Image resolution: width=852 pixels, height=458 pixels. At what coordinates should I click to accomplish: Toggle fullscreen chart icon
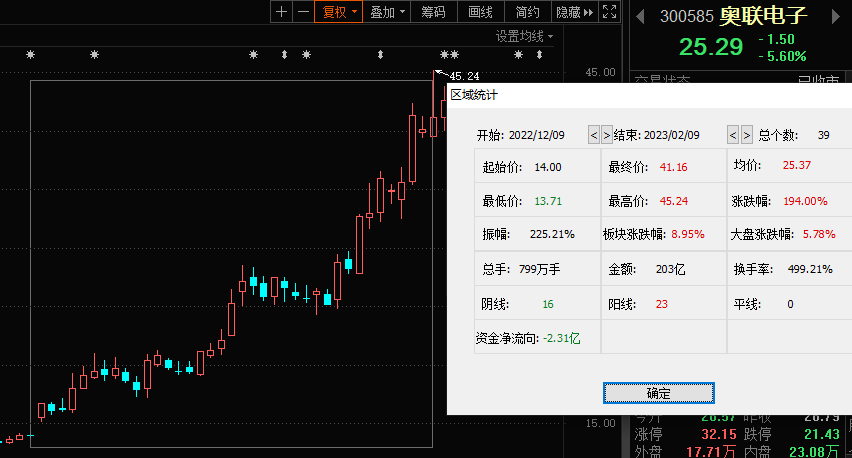(x=610, y=11)
